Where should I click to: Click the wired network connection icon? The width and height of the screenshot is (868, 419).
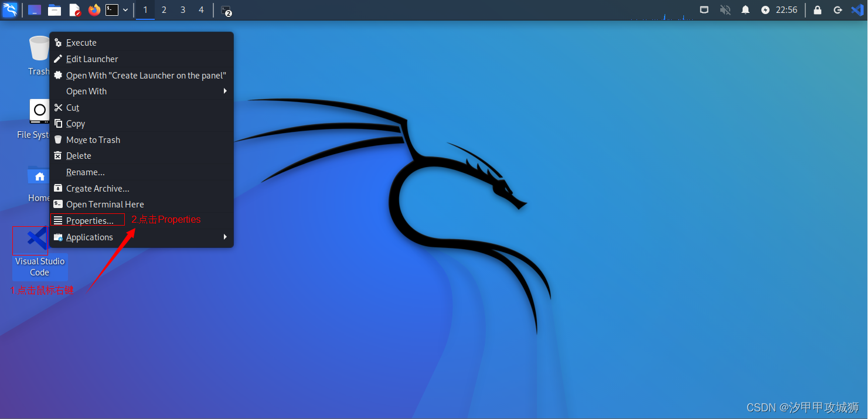click(704, 9)
